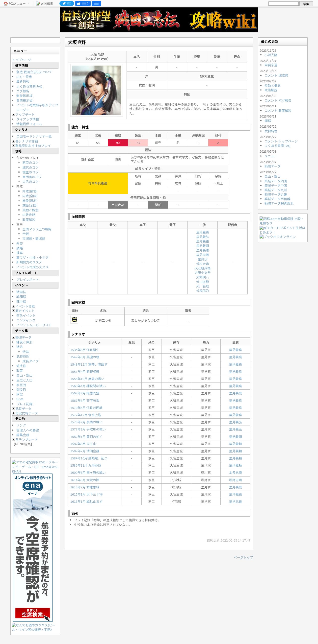This screenshot has width=318, height=644.
Task: Share page with the Twitter button
Action: (x=67, y=3)
